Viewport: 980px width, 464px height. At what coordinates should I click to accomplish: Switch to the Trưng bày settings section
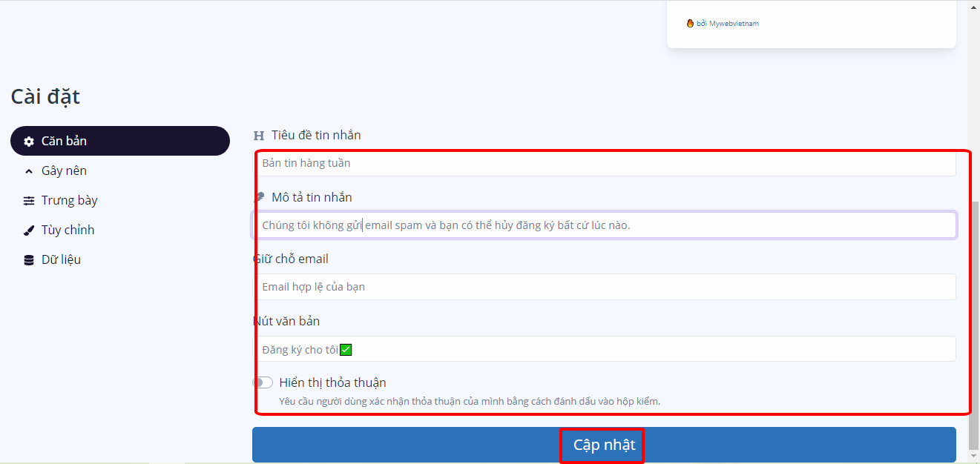[x=69, y=200]
